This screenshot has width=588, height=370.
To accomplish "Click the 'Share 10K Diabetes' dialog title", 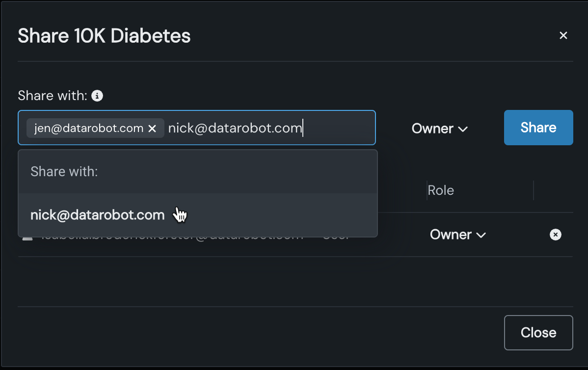I will (x=104, y=36).
